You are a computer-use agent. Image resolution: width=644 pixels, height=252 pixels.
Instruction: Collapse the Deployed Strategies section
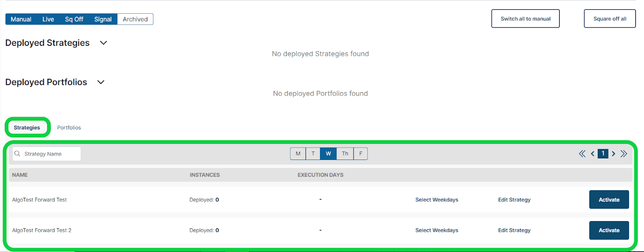point(103,43)
